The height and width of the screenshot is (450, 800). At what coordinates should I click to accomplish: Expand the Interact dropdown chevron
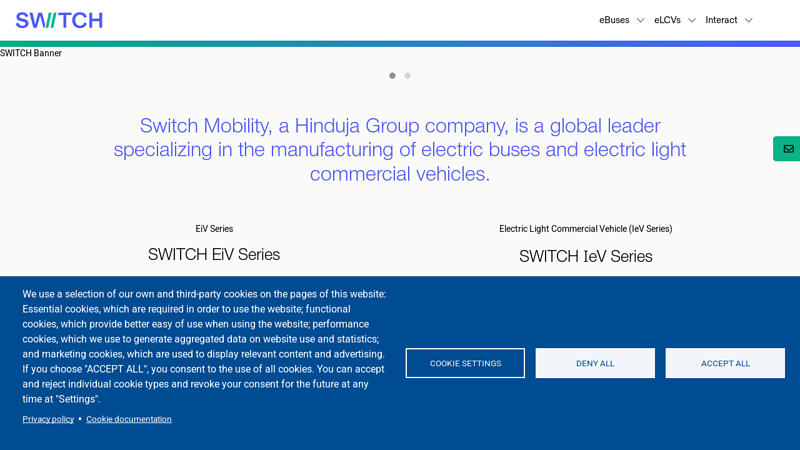click(x=748, y=20)
